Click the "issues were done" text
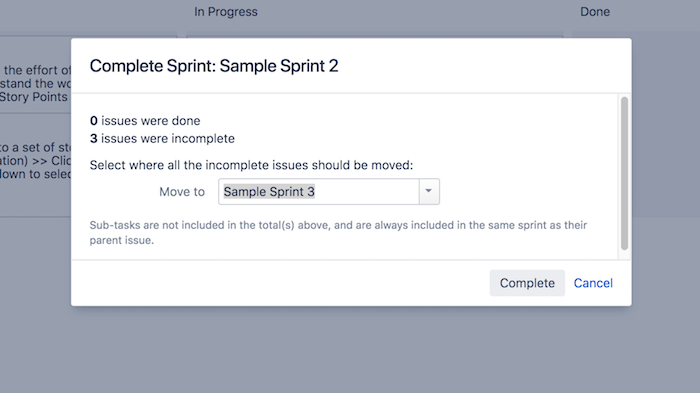The height and width of the screenshot is (393, 700). [x=150, y=121]
